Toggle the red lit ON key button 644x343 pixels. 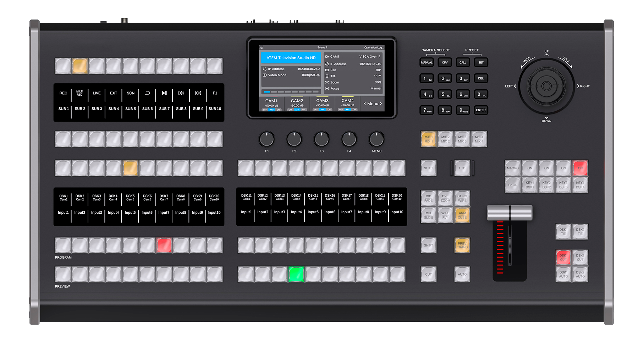point(580,168)
